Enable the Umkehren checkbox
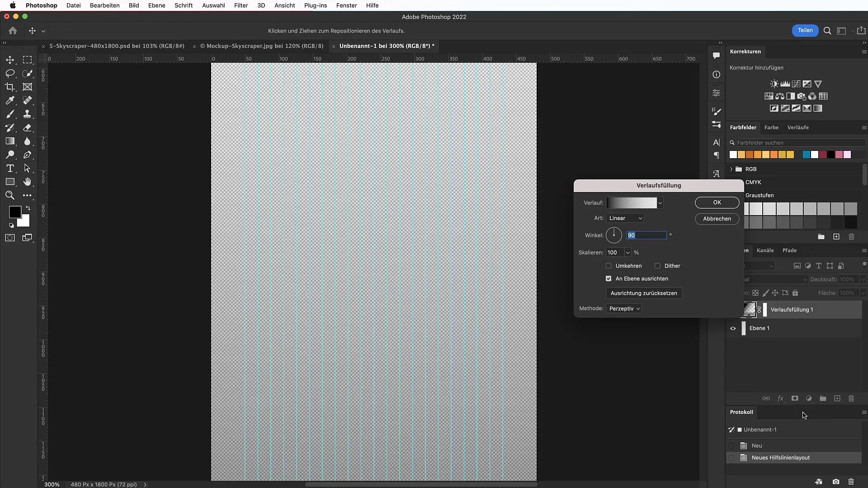 coord(609,266)
